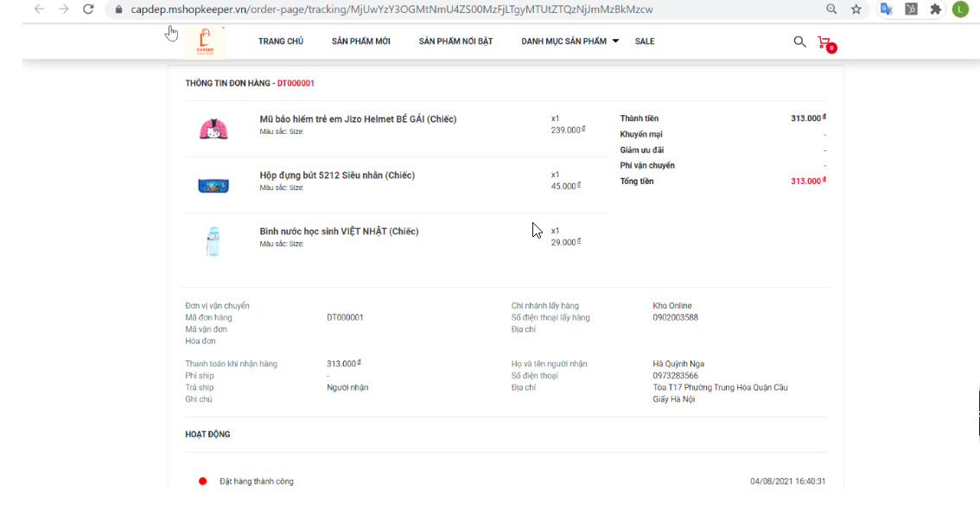This screenshot has width=980, height=516.
Task: Expand the DANH MỤC SẢN PHẨM dropdown arrow
Action: point(615,41)
